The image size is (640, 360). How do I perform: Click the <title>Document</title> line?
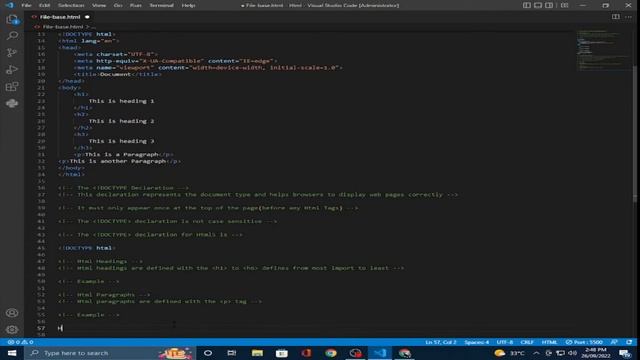click(118, 74)
